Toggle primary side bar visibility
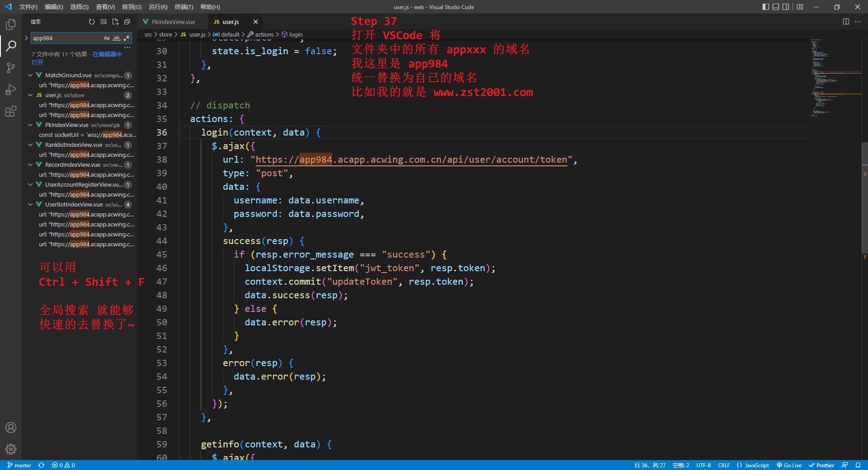 point(765,7)
